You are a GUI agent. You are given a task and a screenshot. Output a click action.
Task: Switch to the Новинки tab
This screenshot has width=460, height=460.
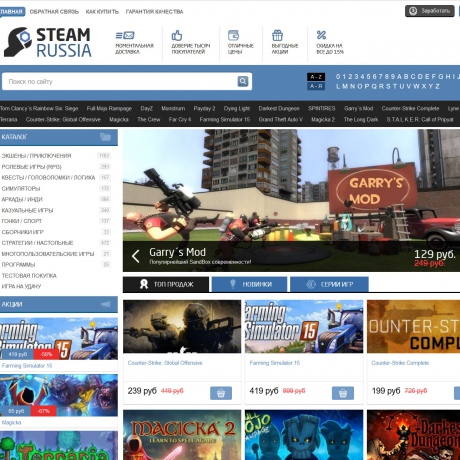click(249, 284)
